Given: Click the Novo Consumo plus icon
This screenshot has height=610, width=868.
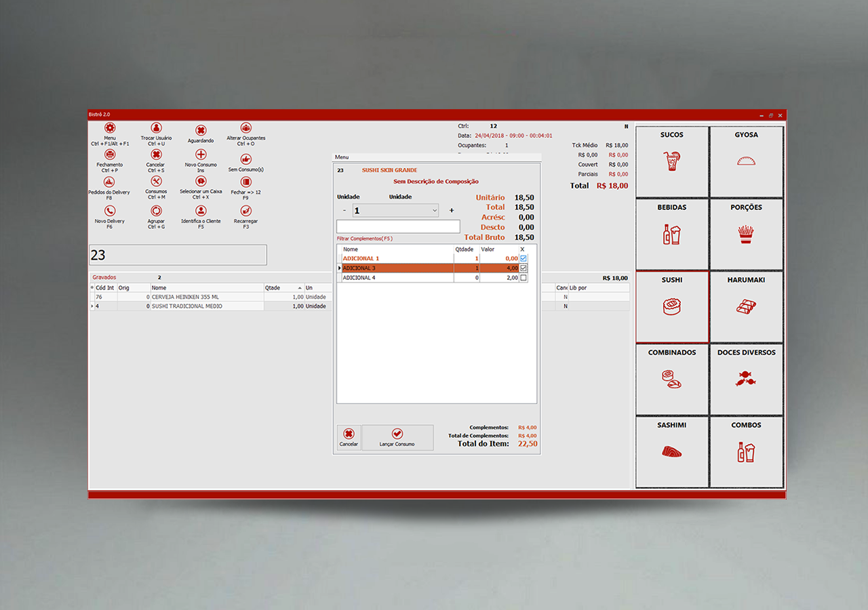Looking at the screenshot, I should click(201, 155).
